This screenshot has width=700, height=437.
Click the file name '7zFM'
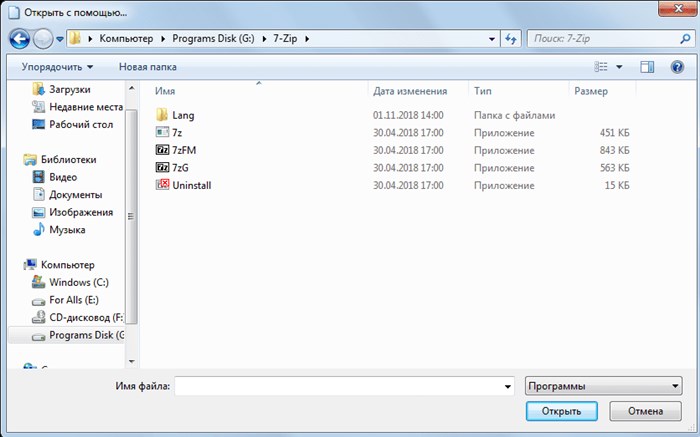[184, 150]
